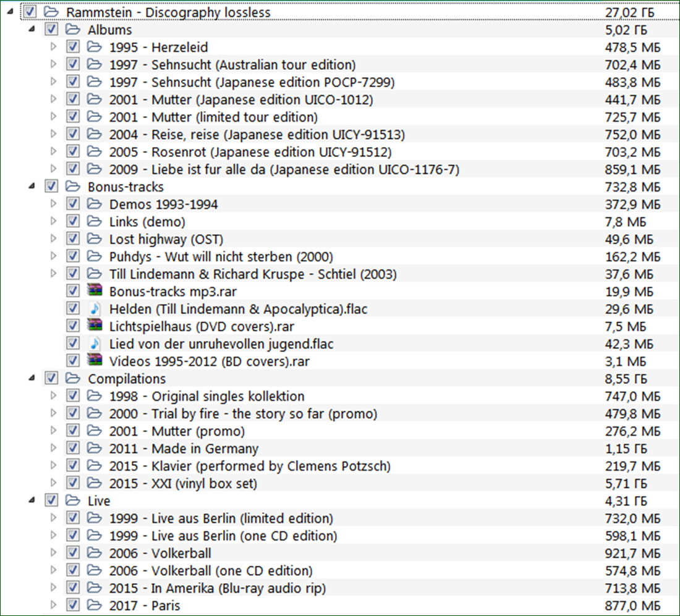Click the Albums folder icon
The image size is (680, 616).
pos(73,30)
